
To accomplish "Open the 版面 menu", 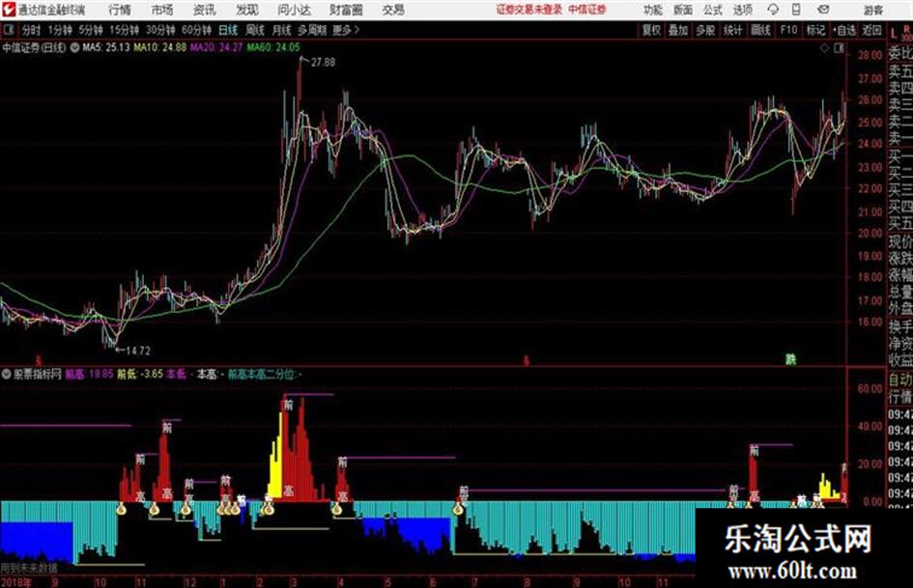I will [x=682, y=10].
